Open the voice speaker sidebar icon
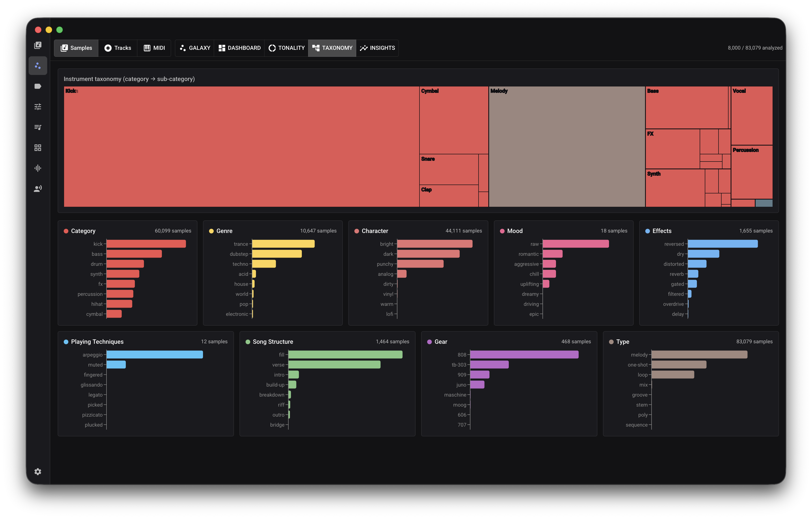 click(x=38, y=189)
